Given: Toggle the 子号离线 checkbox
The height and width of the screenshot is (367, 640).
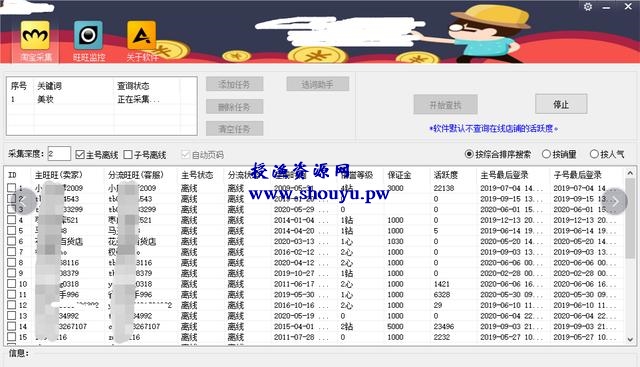Looking at the screenshot, I should pos(128,154).
